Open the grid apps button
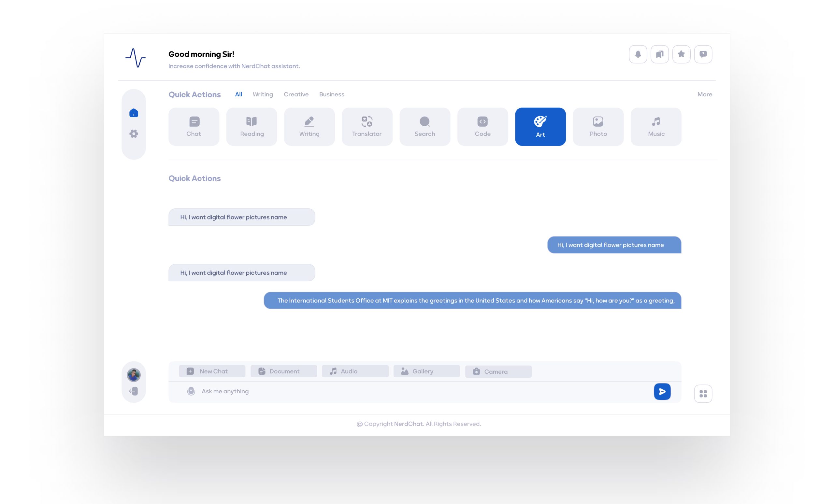Screen dimensions: 834x504 pyautogui.click(x=703, y=394)
